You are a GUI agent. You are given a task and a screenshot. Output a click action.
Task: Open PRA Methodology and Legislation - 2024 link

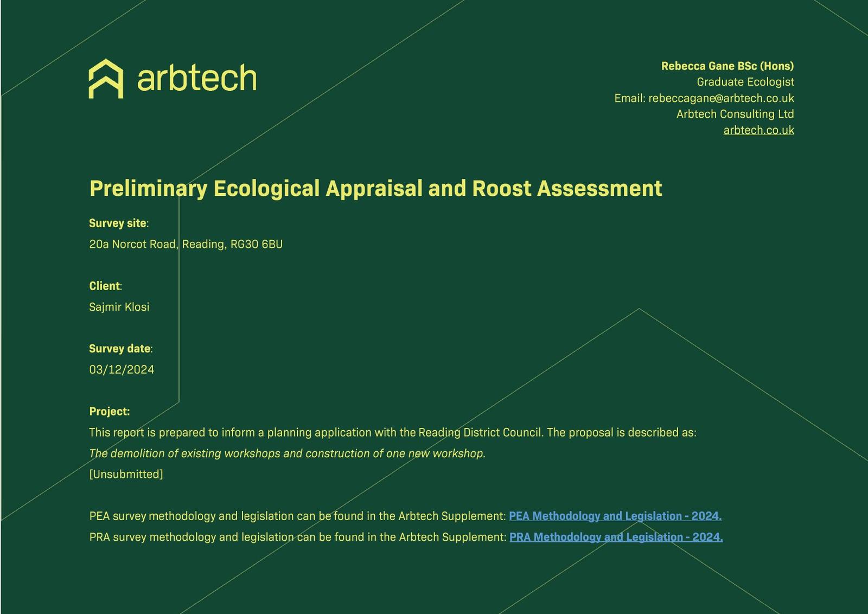(616, 537)
